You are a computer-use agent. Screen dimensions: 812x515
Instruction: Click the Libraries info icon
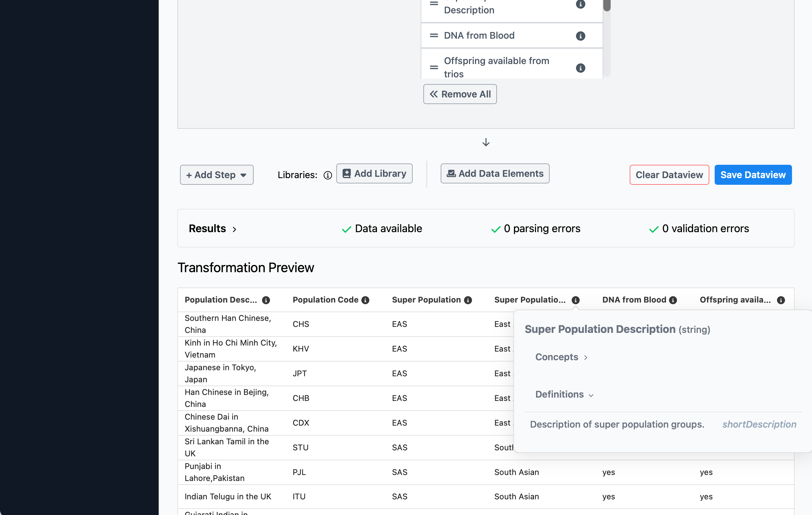click(x=327, y=175)
